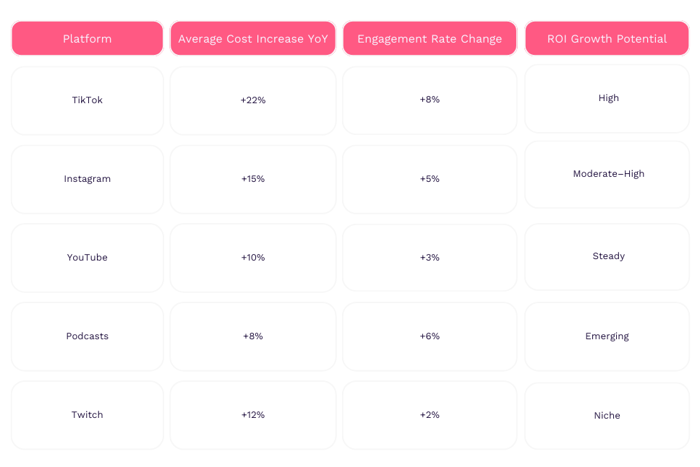Click the Platform column header

[x=87, y=39]
